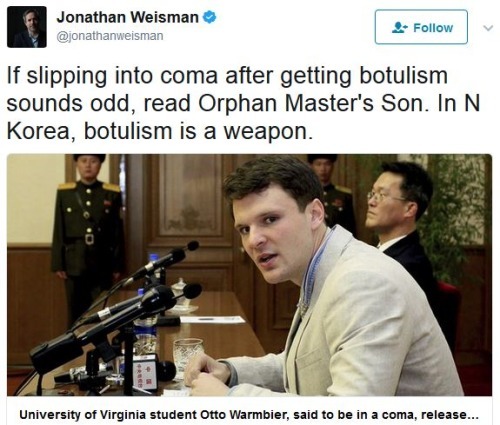Open Jonathan Weisman's profile avatar
This screenshot has height=425, width=500.
click(27, 27)
